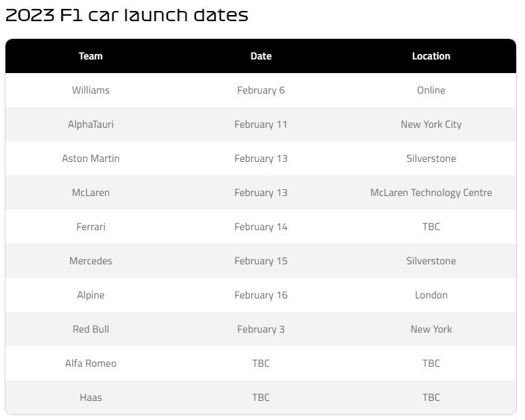This screenshot has width=525, height=420.
Task: Click the Red Bull team name
Action: (91, 329)
